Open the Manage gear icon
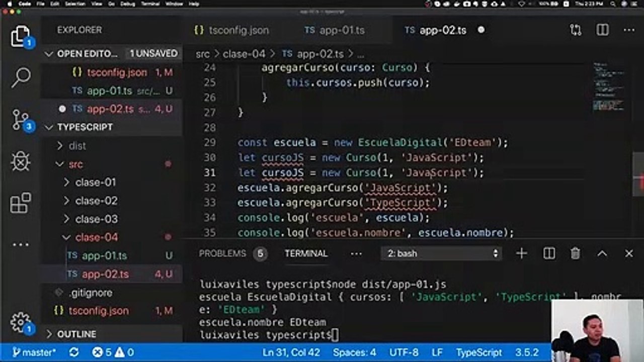The height and width of the screenshot is (362, 644). 20,322
